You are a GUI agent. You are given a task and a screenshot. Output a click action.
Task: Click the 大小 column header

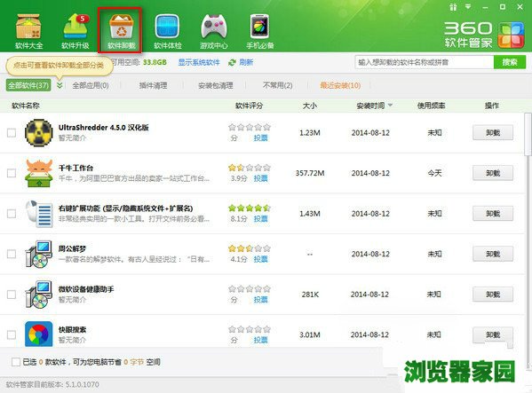click(309, 106)
